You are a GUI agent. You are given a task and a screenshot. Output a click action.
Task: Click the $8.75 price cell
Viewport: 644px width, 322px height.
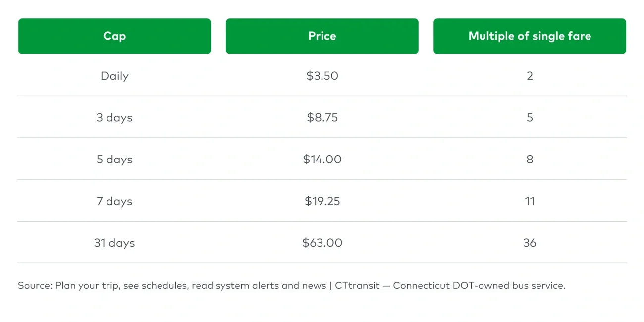pos(322,118)
